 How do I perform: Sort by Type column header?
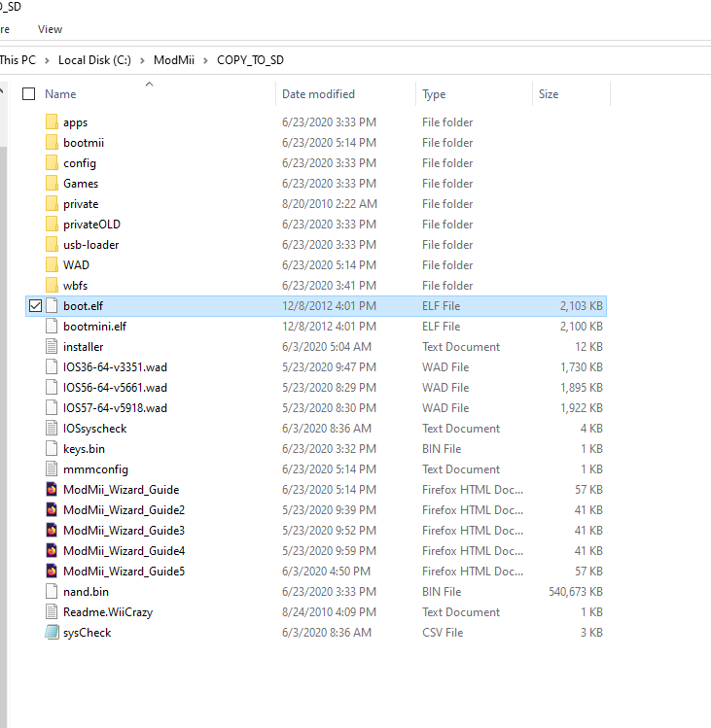point(434,94)
